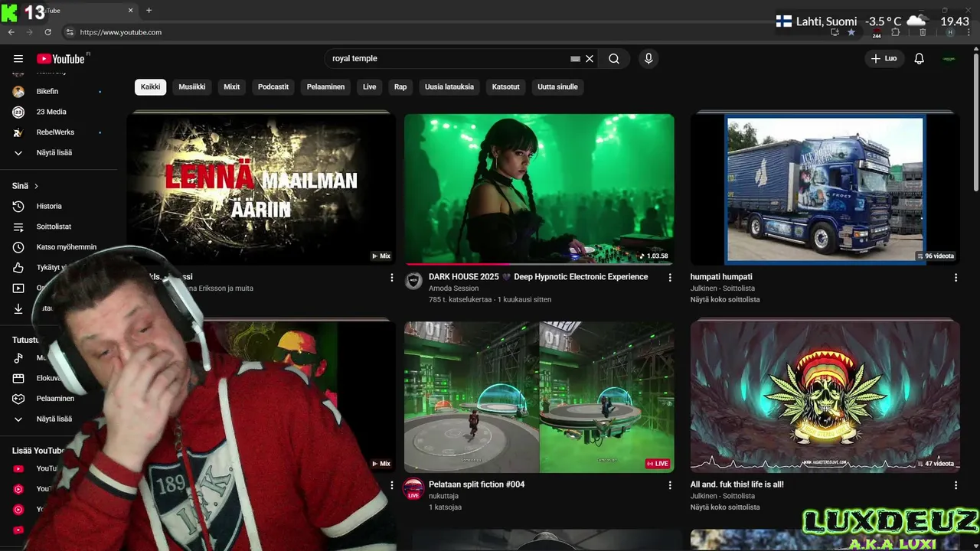Viewport: 980px width, 551px height.
Task: Select the Uutta sinulle filter chip
Action: [x=557, y=86]
